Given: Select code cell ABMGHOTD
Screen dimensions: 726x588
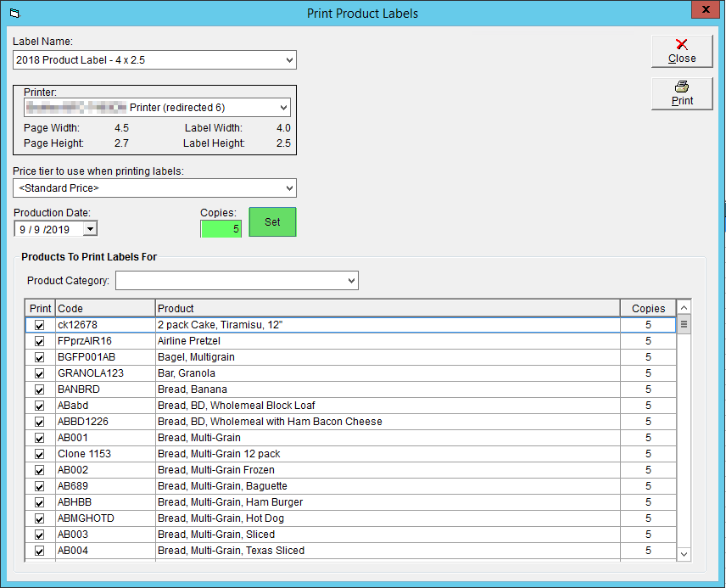Looking at the screenshot, I should click(105, 518).
